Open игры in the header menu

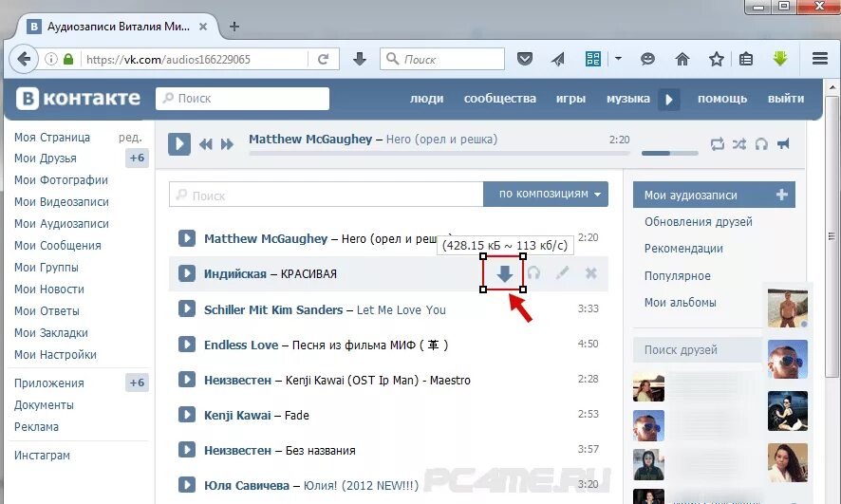tap(570, 99)
